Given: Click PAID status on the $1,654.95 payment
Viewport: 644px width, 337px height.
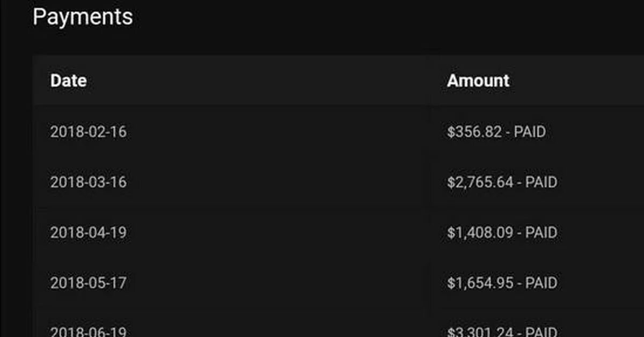Looking at the screenshot, I should coord(541,283).
